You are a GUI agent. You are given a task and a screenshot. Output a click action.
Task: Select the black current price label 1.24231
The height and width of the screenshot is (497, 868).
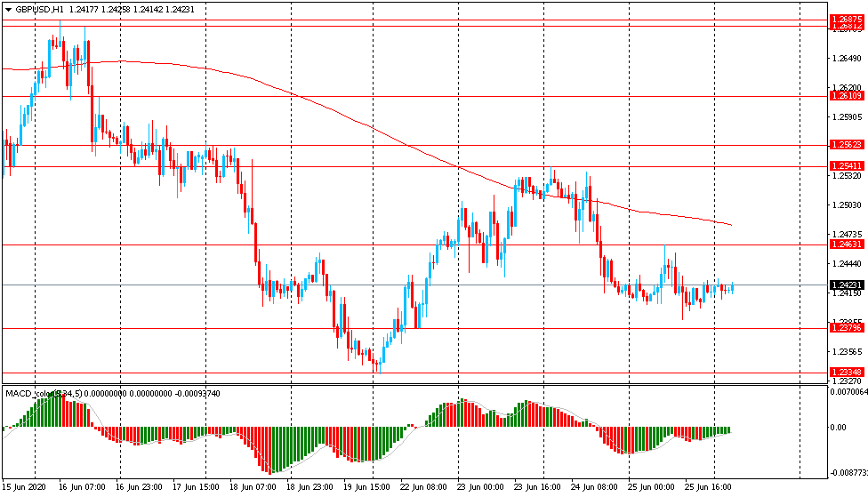(845, 285)
